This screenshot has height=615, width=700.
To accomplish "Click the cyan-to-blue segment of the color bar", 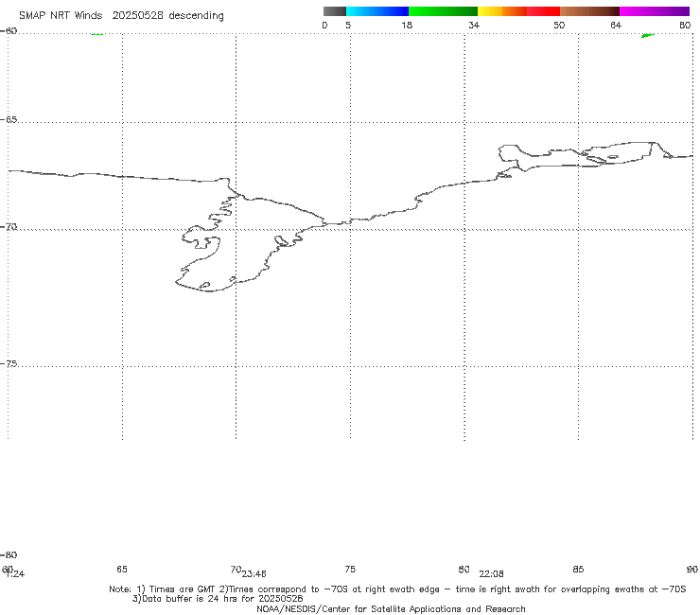I will pyautogui.click(x=377, y=11).
